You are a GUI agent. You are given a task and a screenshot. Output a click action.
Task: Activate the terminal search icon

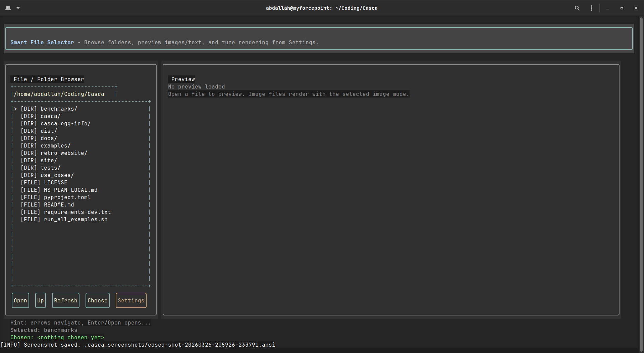pos(577,8)
